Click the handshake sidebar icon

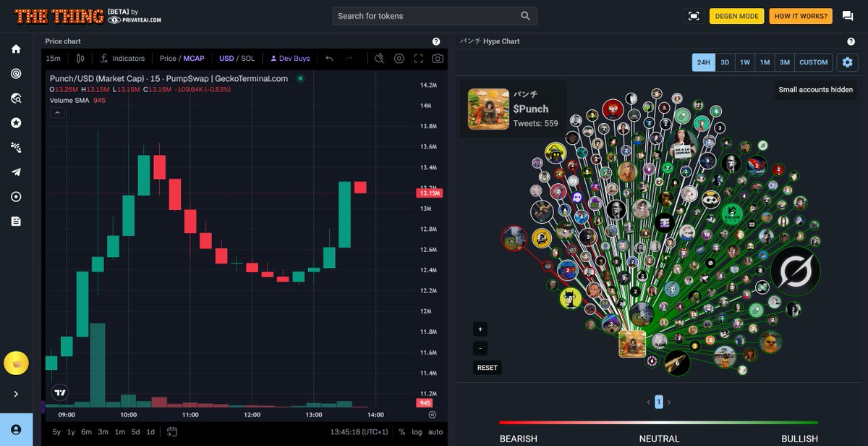coord(16,148)
